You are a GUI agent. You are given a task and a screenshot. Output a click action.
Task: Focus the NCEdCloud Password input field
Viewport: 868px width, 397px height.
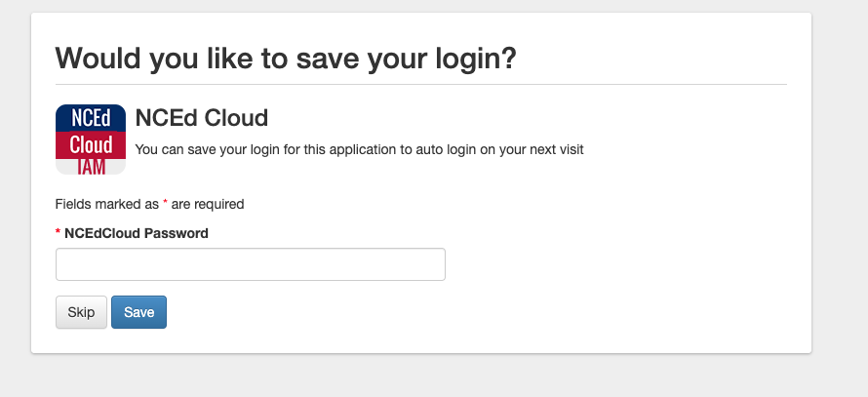tap(250, 264)
